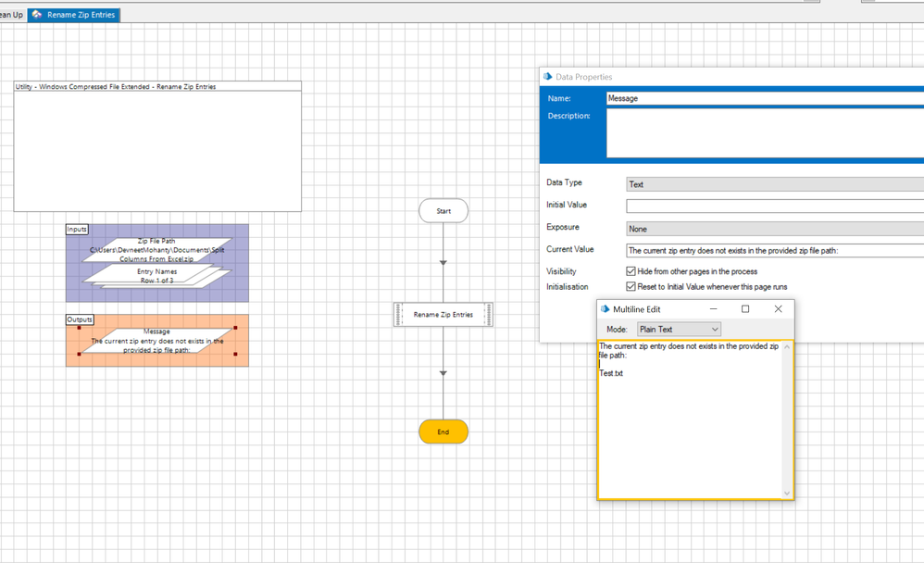
Task: Toggle Reset to Initial Value checkbox
Action: (x=631, y=287)
